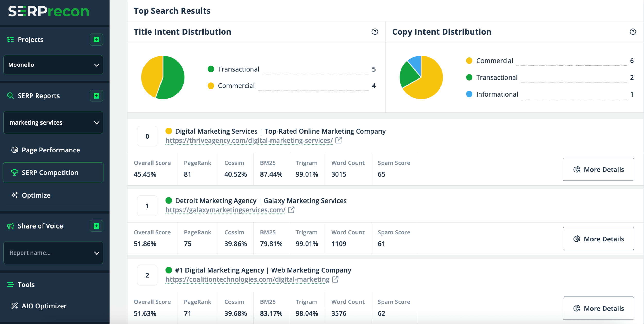
Task: Go to Page Performance menu item
Action: click(51, 150)
